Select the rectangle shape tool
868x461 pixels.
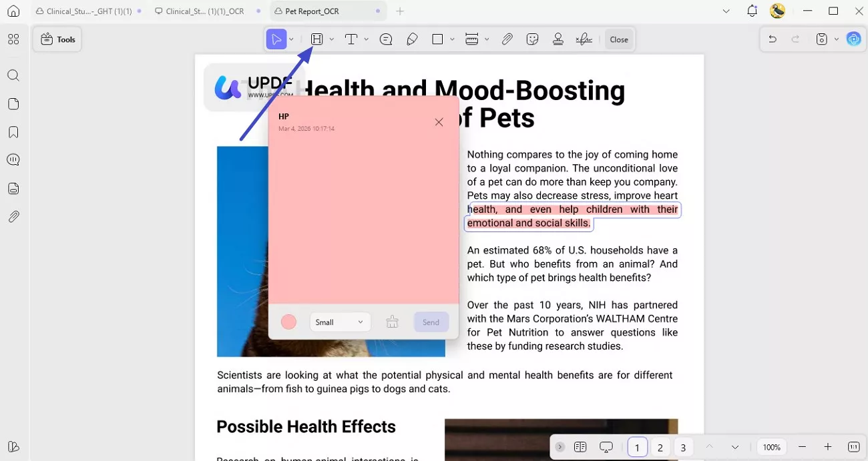(437, 39)
